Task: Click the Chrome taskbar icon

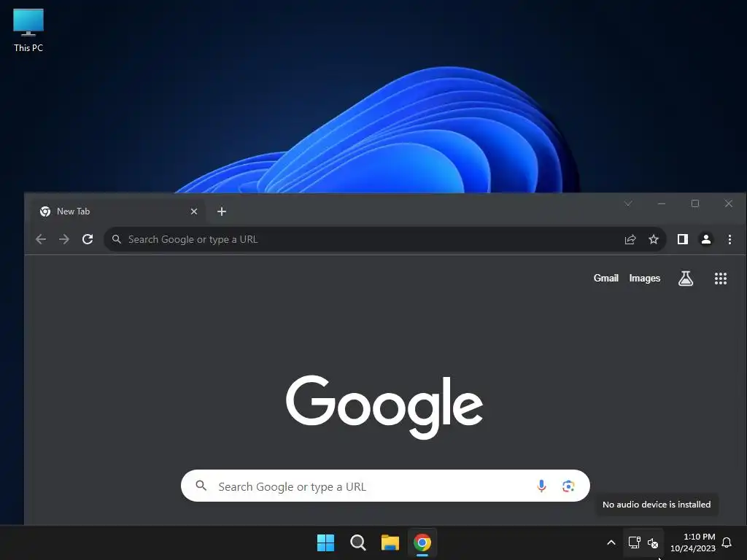Action: coord(422,542)
